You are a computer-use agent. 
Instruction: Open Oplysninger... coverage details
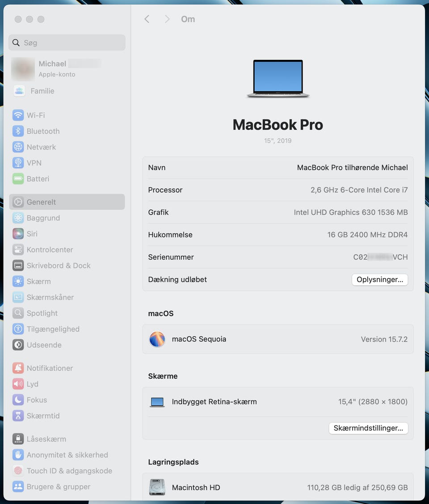(x=380, y=279)
